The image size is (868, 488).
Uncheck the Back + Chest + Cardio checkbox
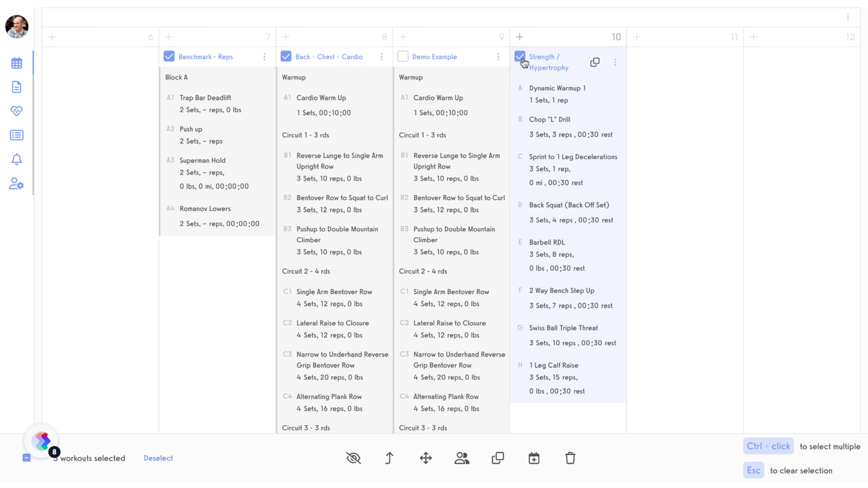click(286, 57)
